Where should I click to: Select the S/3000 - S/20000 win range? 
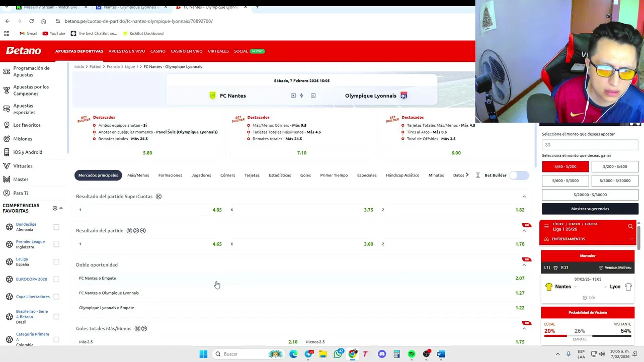tap(615, 180)
